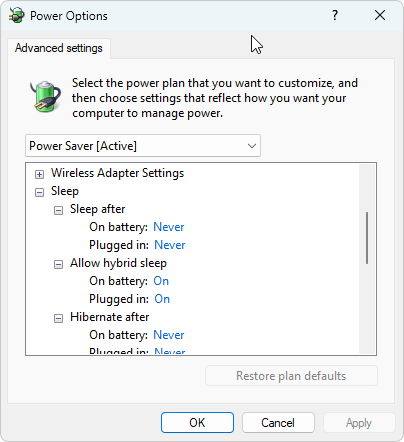Change Sleep after Plugged in Never value
This screenshot has height=442, width=404.
pos(170,245)
